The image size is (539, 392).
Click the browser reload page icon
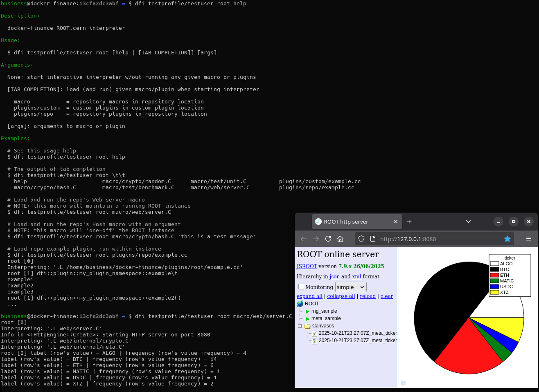pyautogui.click(x=328, y=239)
